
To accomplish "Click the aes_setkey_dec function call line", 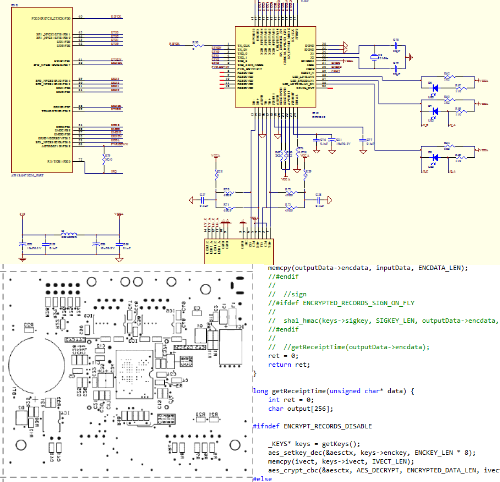I will (x=372, y=453).
